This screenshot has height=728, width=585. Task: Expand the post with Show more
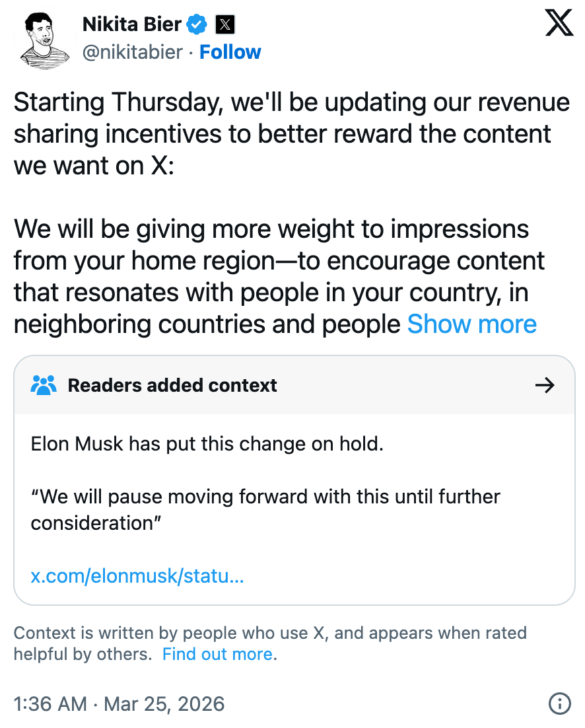[x=471, y=324]
